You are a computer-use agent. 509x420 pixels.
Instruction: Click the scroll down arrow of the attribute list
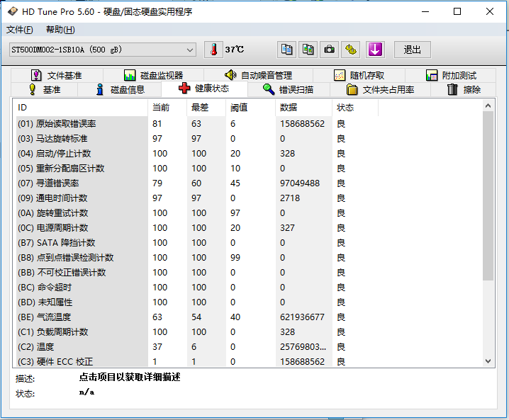[x=488, y=361]
